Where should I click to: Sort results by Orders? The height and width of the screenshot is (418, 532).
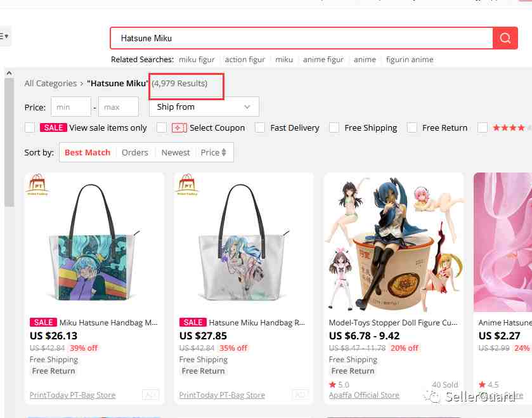[135, 152]
